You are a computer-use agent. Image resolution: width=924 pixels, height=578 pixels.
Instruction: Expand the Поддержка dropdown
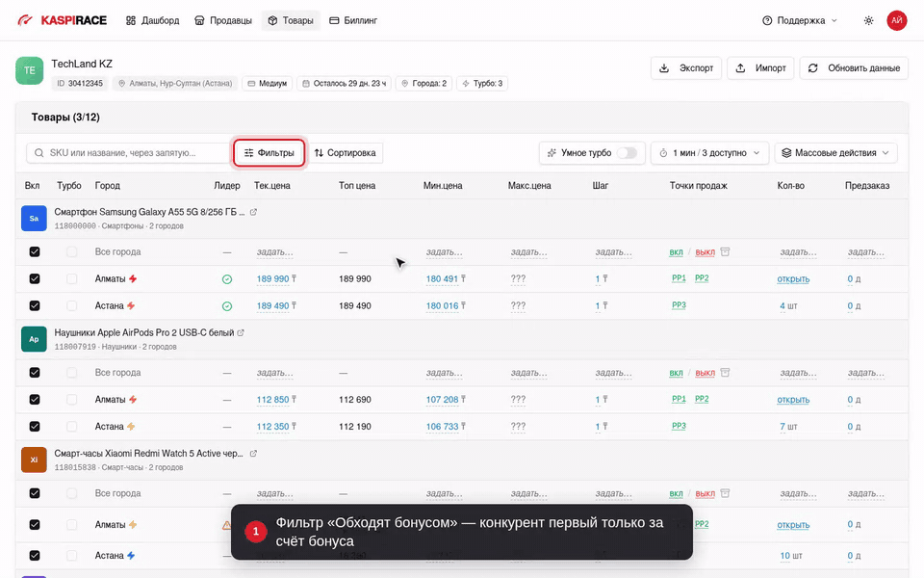coord(799,20)
